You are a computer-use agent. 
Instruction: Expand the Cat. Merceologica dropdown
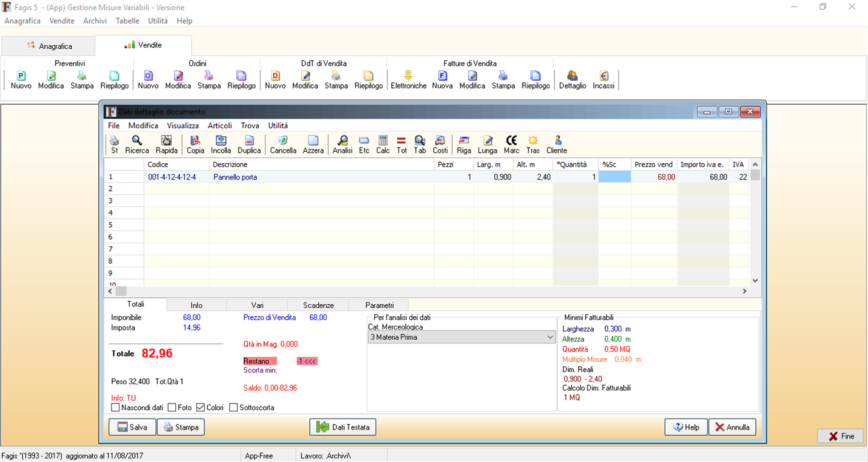(x=550, y=337)
